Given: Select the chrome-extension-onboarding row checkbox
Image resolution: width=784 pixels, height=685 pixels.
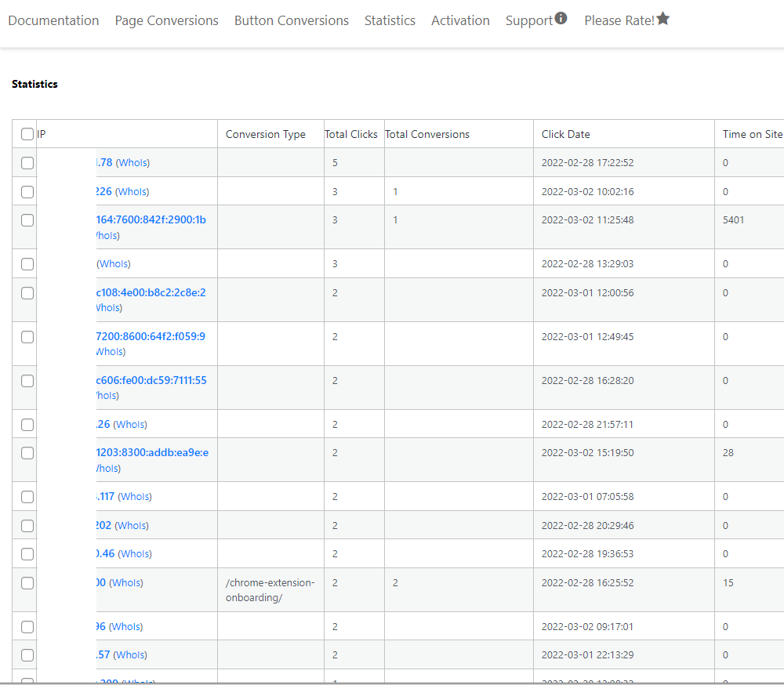Looking at the screenshot, I should [27, 583].
